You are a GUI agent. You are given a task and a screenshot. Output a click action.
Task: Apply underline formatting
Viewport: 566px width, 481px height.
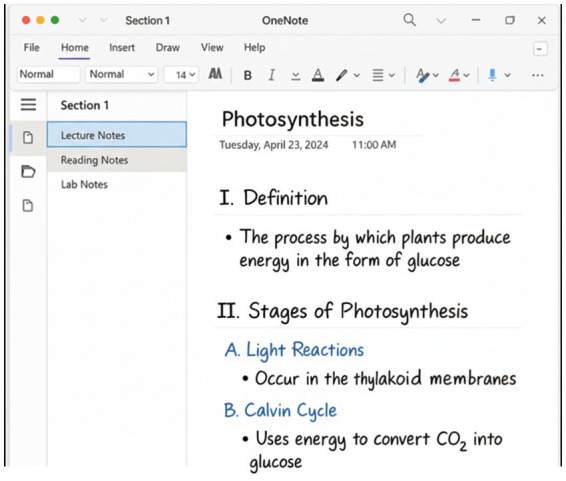[296, 75]
